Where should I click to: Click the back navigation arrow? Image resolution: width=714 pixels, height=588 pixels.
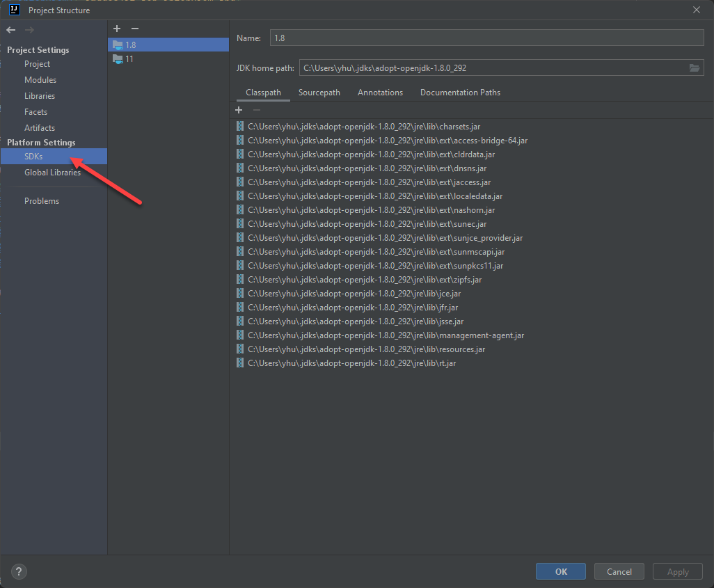tap(11, 30)
